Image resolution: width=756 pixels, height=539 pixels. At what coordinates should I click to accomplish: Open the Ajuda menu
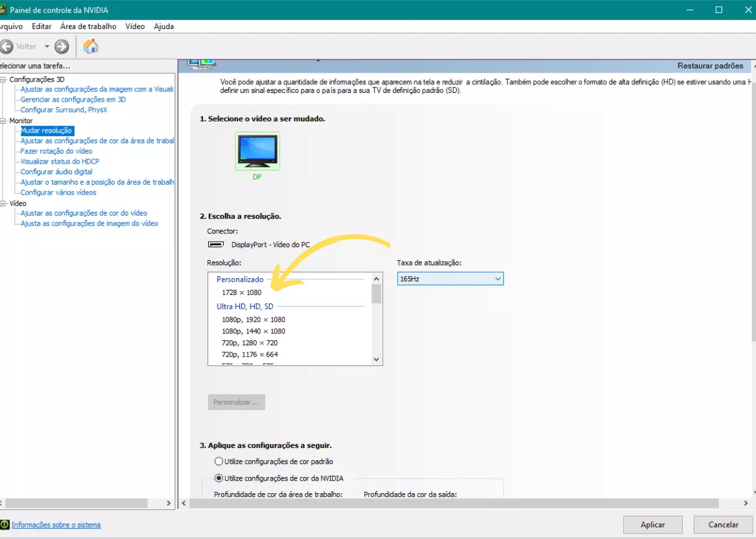pyautogui.click(x=164, y=27)
